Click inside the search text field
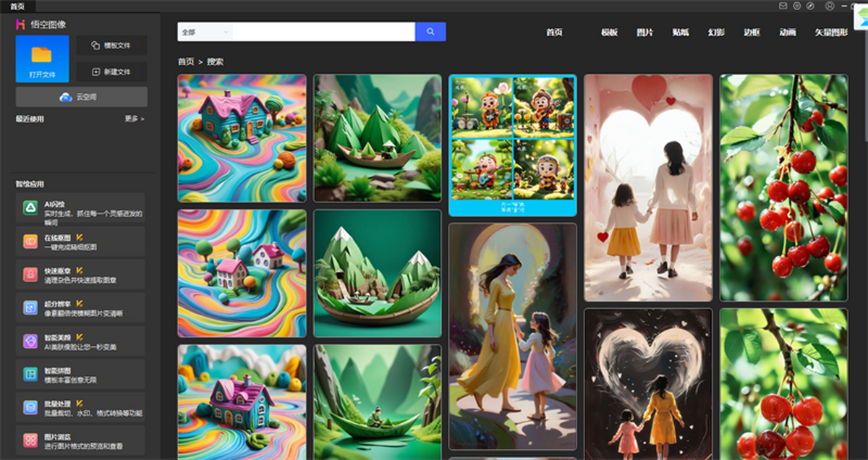Screen dimensions: 868x460 click(323, 32)
